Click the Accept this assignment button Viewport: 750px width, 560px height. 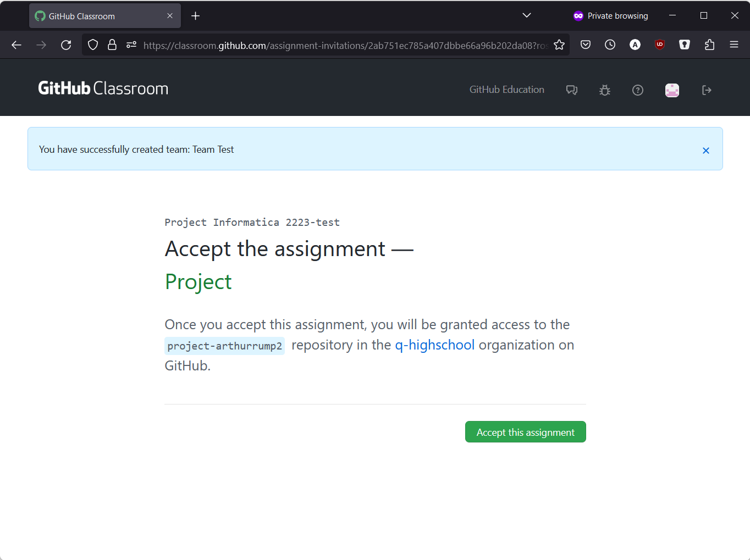[x=525, y=432]
